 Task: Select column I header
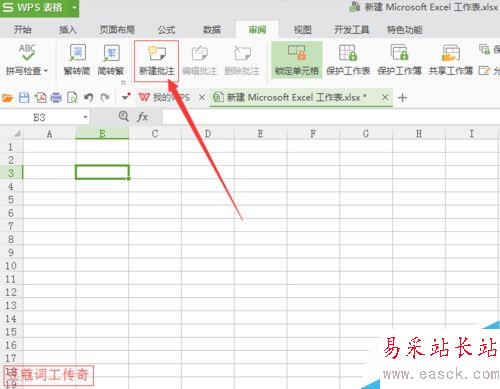[472, 134]
